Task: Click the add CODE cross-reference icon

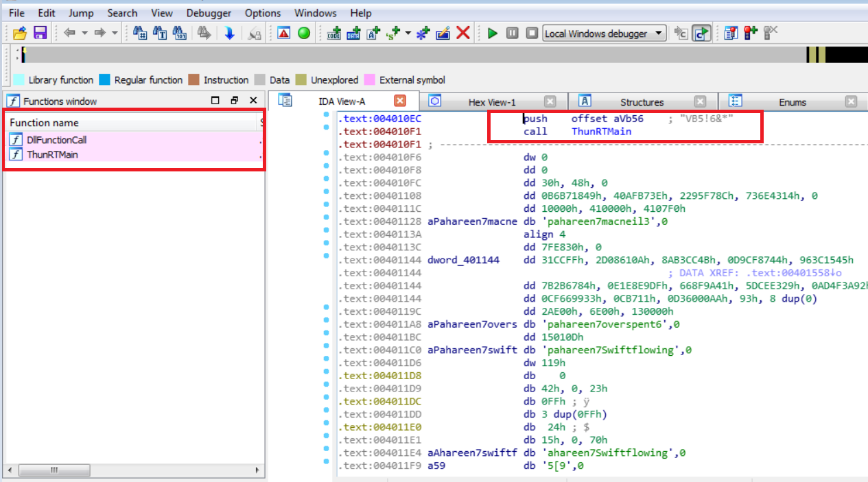Action: (334, 33)
